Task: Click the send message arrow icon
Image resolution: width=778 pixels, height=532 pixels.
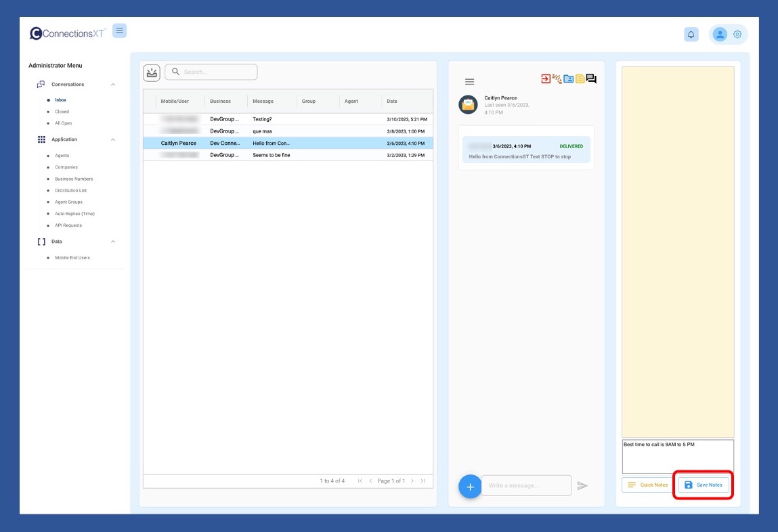Action: 582,485
